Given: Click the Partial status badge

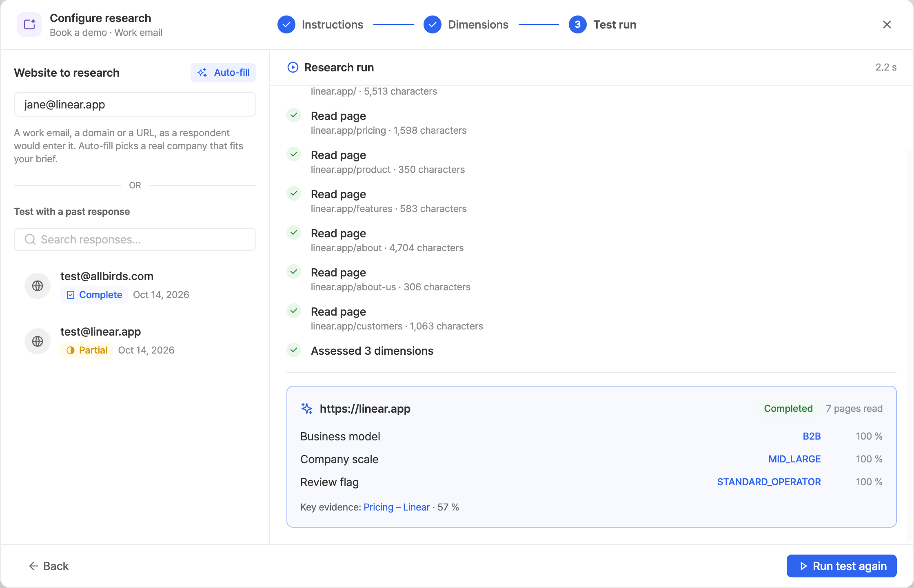Looking at the screenshot, I should pos(87,350).
